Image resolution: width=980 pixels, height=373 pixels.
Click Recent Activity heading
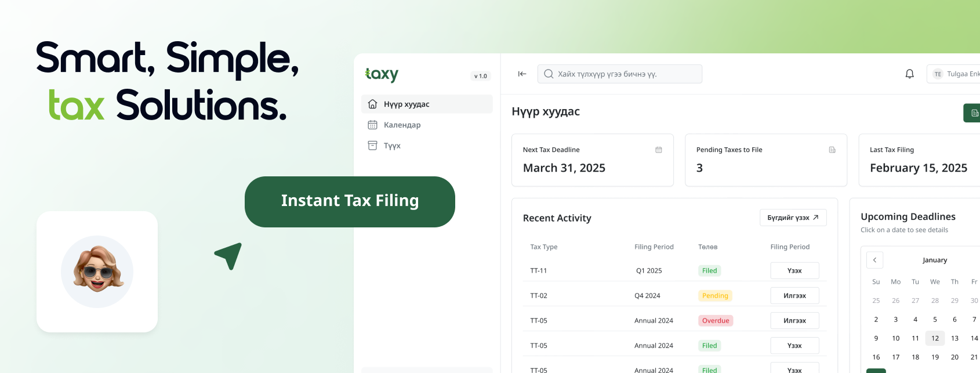coord(557,218)
